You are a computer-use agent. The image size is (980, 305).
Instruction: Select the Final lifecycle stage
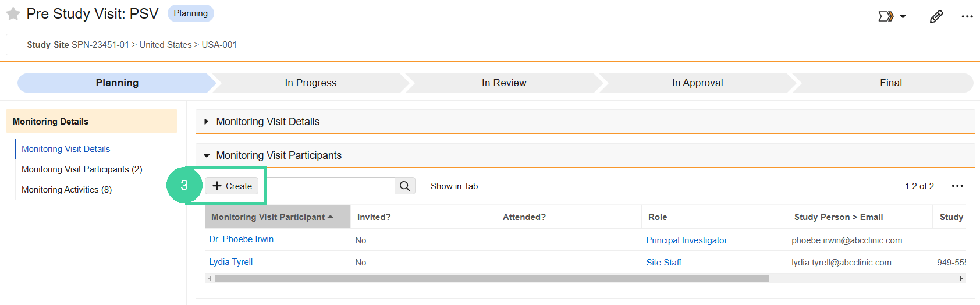pos(891,83)
